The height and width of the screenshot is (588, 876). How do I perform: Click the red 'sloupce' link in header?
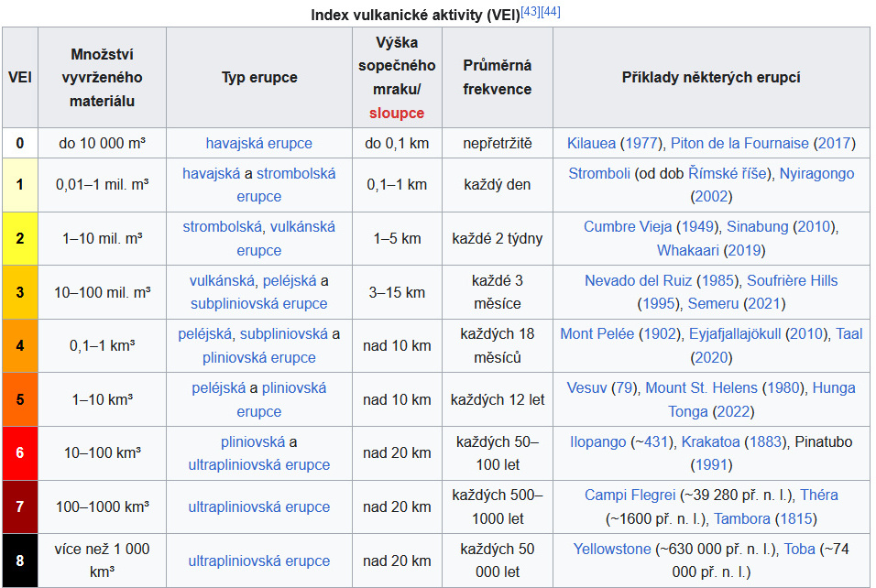pos(397,114)
